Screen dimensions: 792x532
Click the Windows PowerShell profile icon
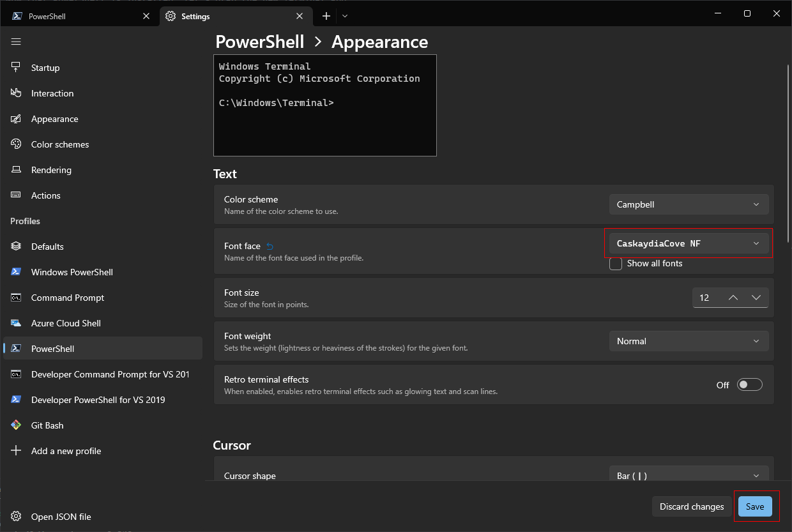(16, 271)
